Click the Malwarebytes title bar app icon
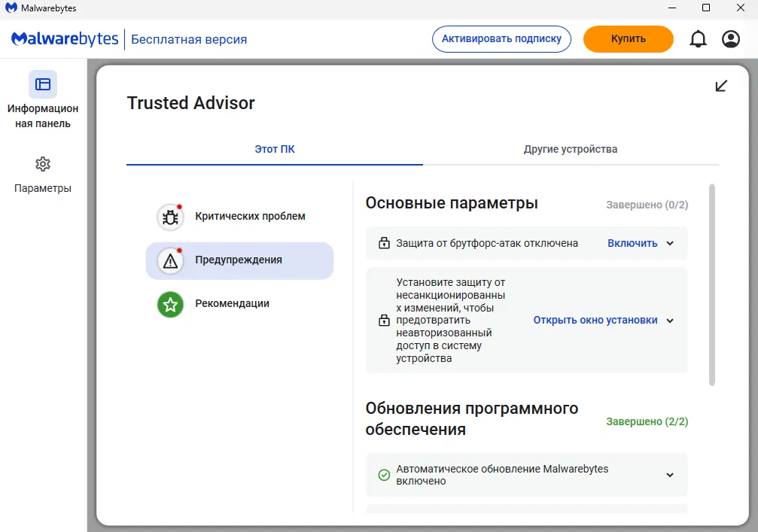 click(11, 8)
